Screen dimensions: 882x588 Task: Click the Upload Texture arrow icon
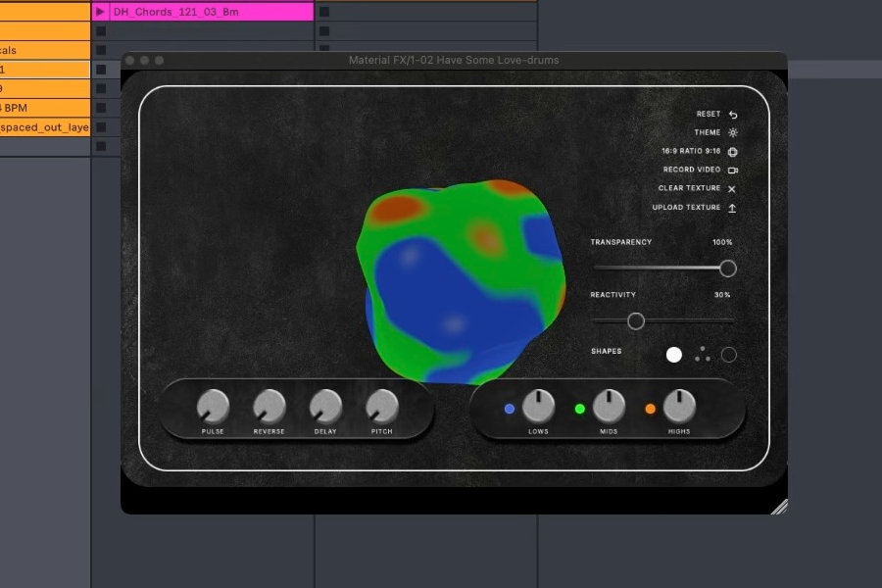pos(732,208)
